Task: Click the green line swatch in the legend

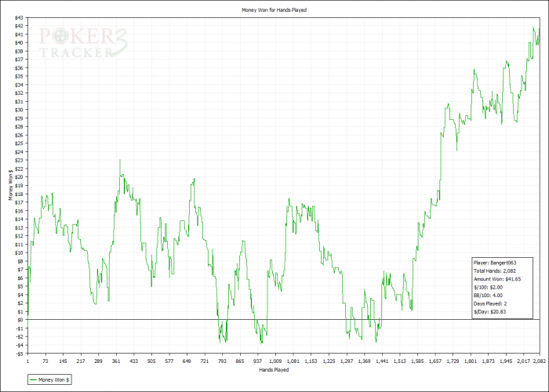Action: (33, 379)
